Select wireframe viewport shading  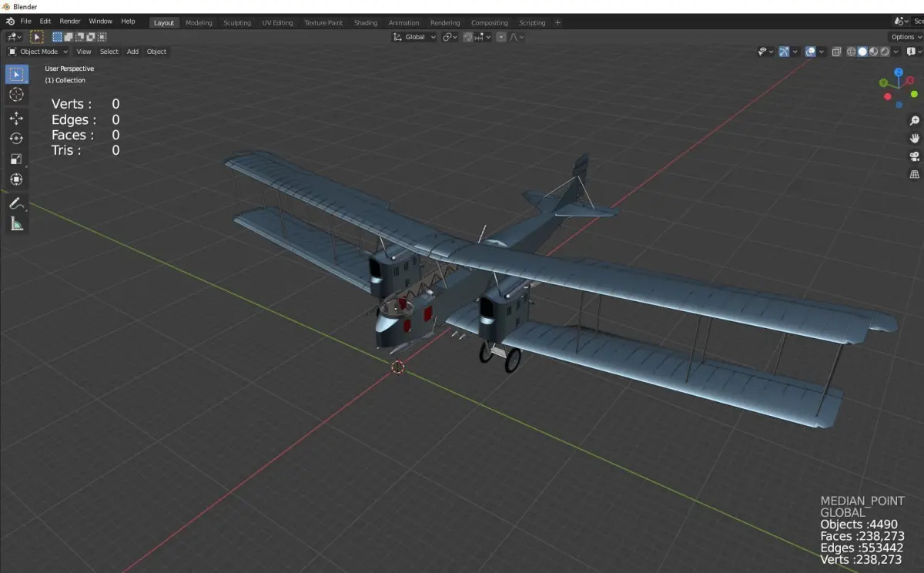[851, 52]
